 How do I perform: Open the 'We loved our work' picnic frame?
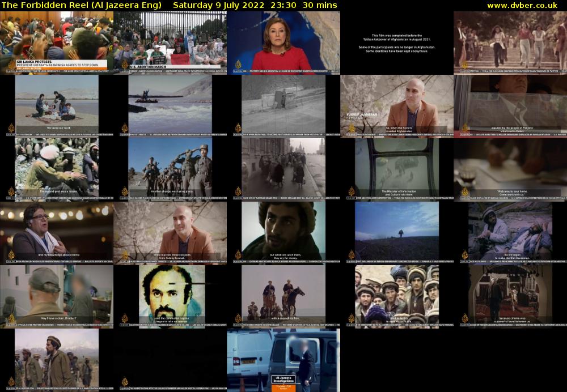click(x=57, y=106)
